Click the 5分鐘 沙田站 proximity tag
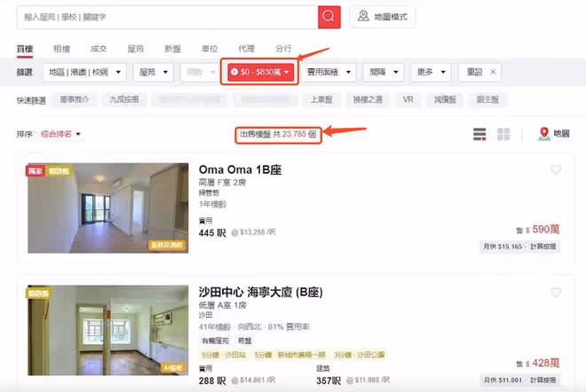586x392 pixels. click(x=224, y=355)
